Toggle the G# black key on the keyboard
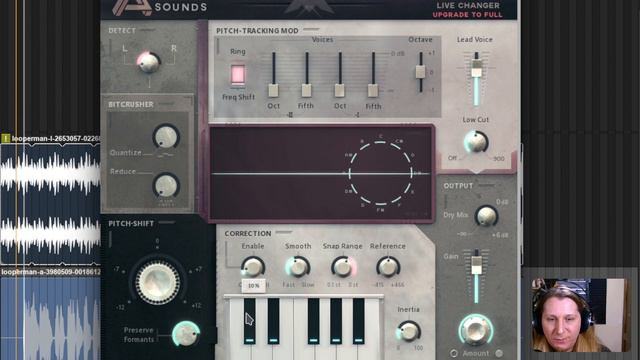Image resolution: width=640 pixels, height=360 pixels. pyautogui.click(x=336, y=320)
